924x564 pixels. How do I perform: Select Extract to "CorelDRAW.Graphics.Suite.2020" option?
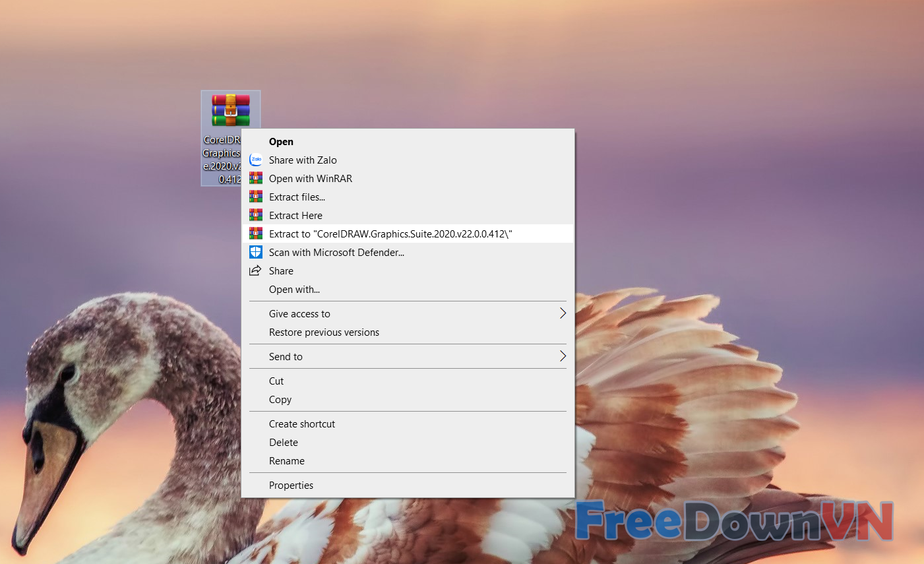coord(390,234)
